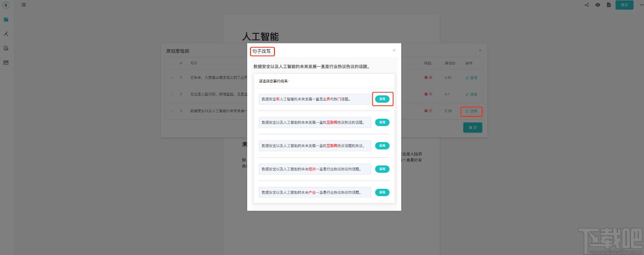Click the 句子 column header
This screenshot has width=644, height=255.
click(x=194, y=63)
